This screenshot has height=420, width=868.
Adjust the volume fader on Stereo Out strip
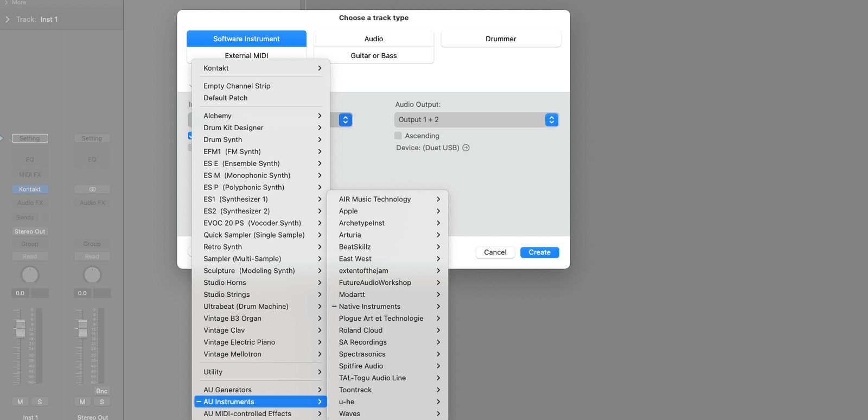pos(82,328)
